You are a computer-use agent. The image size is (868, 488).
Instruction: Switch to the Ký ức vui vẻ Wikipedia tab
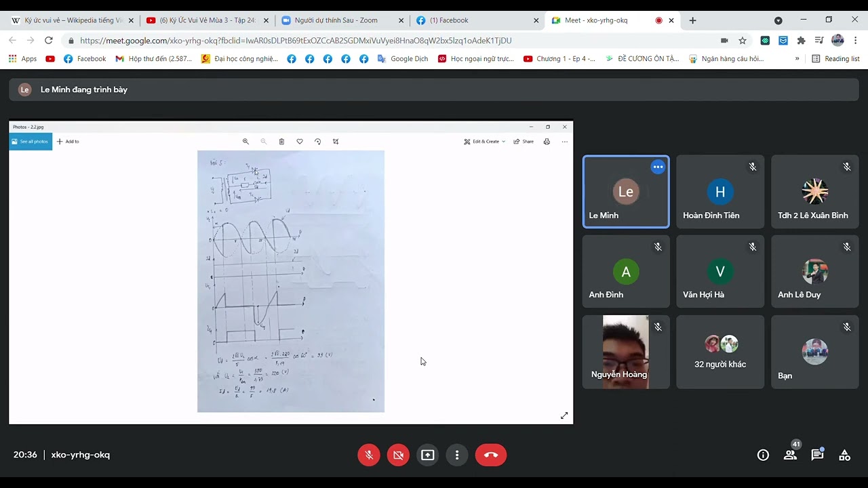click(x=72, y=20)
